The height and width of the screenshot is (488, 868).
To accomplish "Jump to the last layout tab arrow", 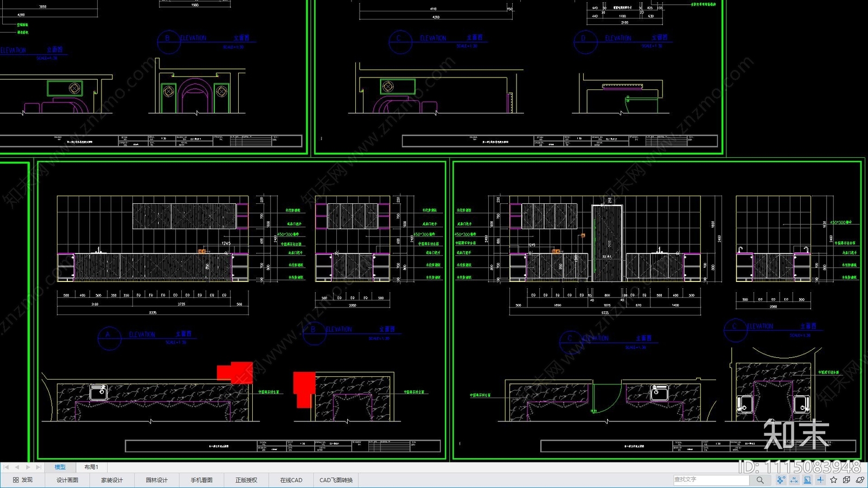I will pyautogui.click(x=38, y=467).
